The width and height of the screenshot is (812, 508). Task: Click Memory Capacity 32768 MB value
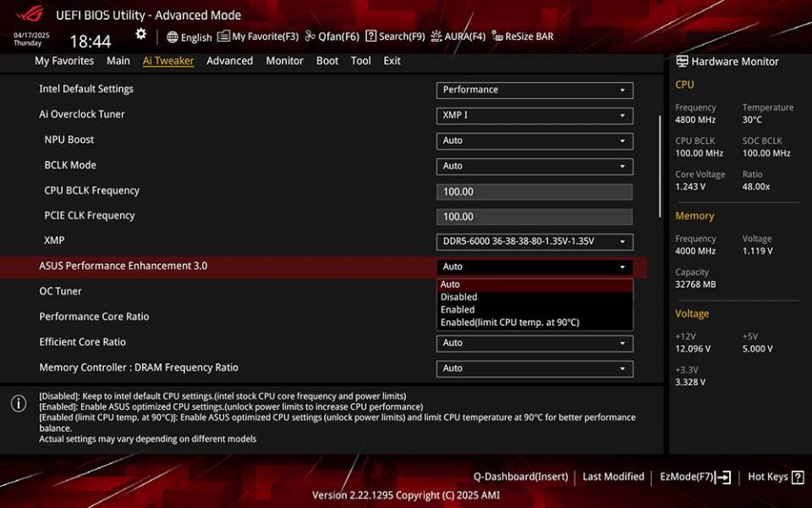(x=695, y=284)
